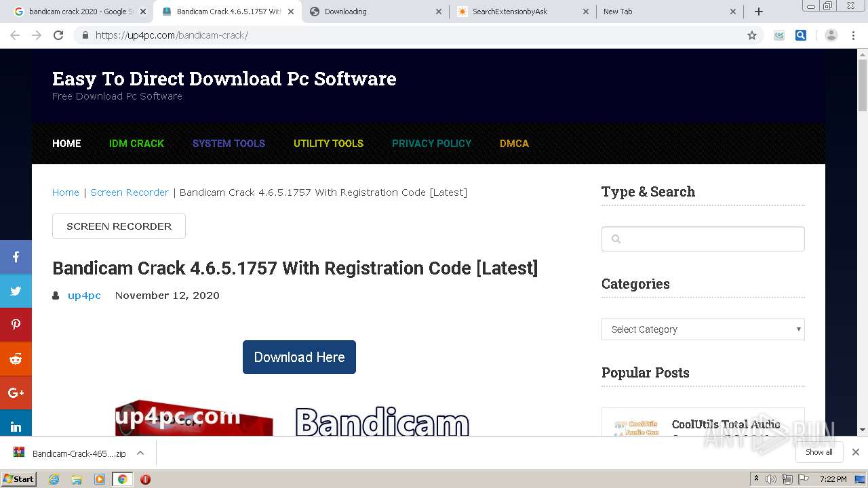This screenshot has width=868, height=488.
Task: Click Chrome icon in taskbar
Action: click(x=122, y=479)
